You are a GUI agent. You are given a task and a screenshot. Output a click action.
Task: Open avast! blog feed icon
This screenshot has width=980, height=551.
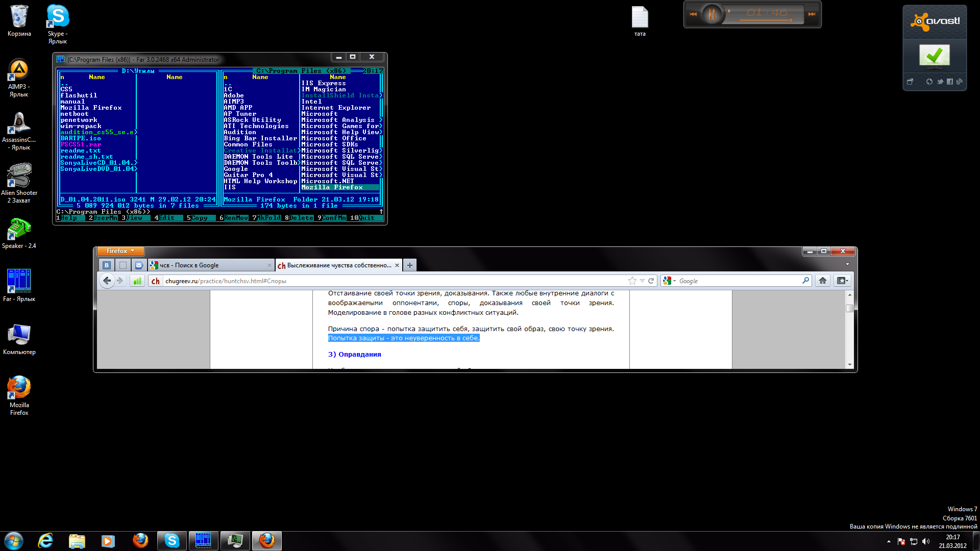pyautogui.click(x=959, y=82)
